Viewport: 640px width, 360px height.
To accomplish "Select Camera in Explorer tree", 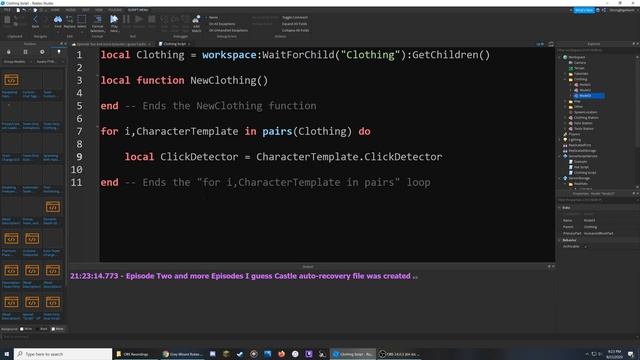I will coord(580,62).
